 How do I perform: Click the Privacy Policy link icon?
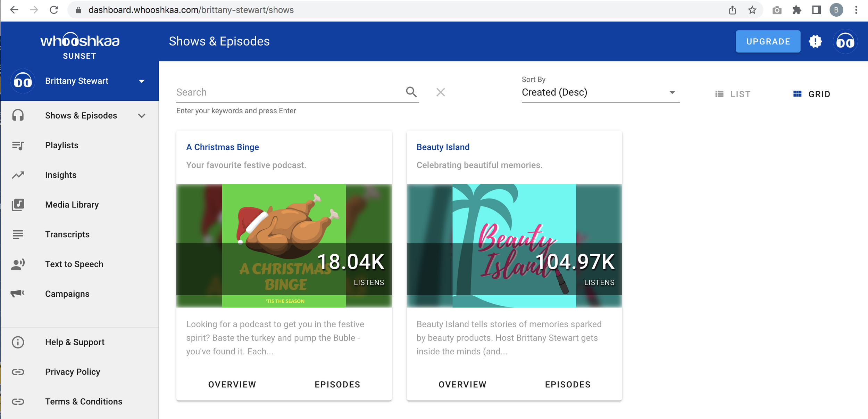(18, 372)
